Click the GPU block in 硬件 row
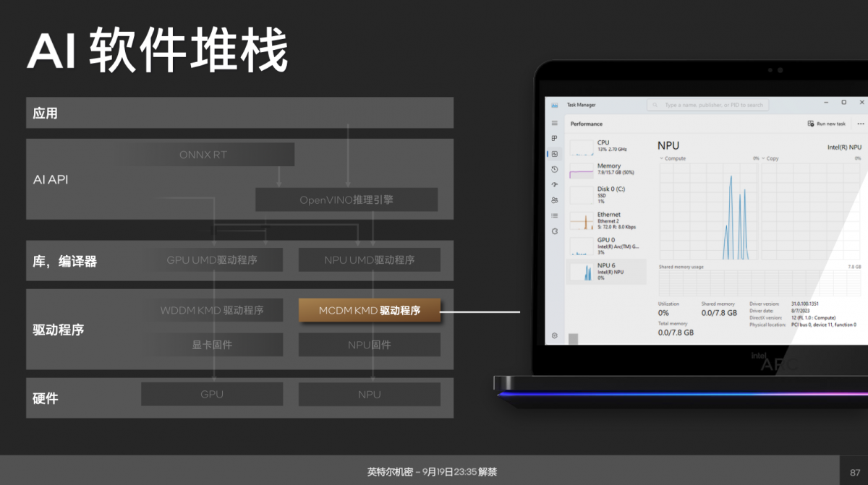The height and width of the screenshot is (485, 868). (x=212, y=394)
